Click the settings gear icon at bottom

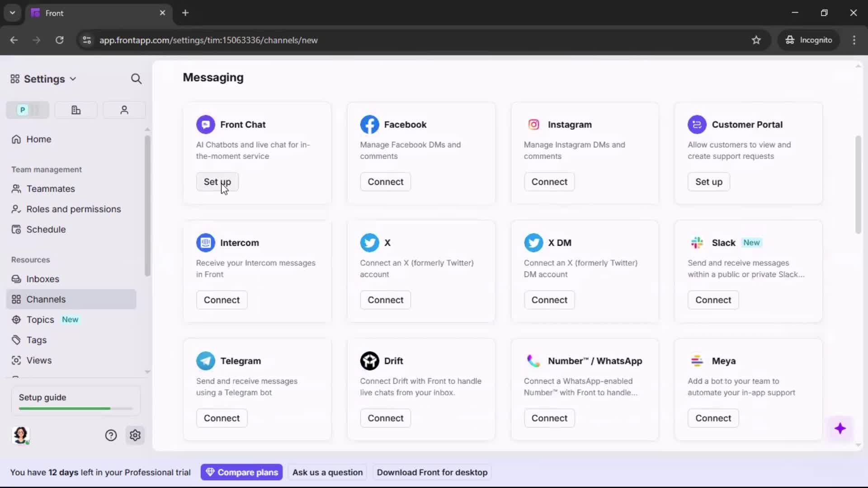(135, 435)
